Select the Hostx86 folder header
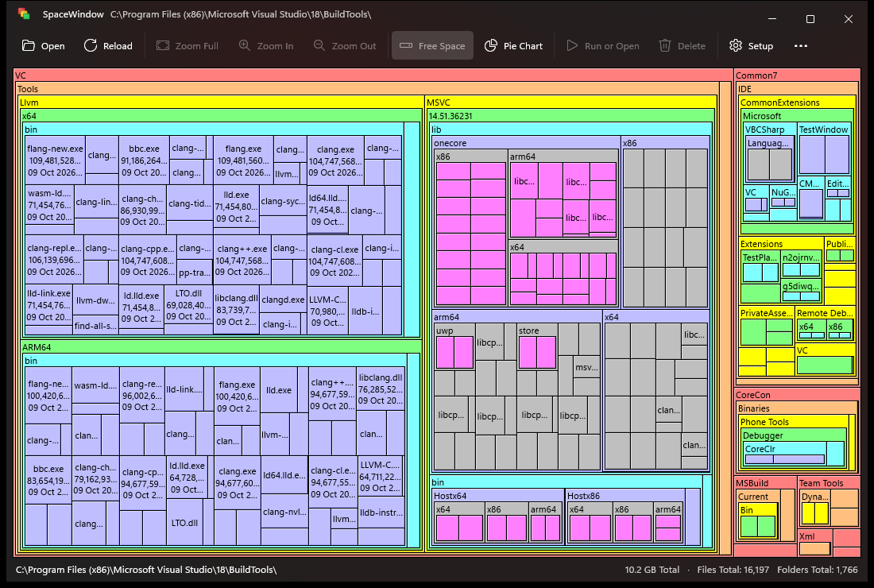 click(x=625, y=496)
